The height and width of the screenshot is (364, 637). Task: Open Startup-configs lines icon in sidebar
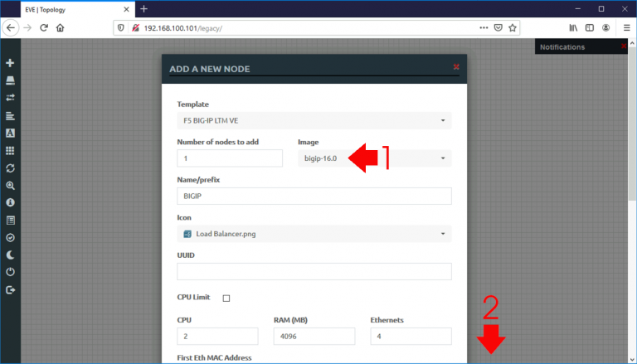coord(10,116)
